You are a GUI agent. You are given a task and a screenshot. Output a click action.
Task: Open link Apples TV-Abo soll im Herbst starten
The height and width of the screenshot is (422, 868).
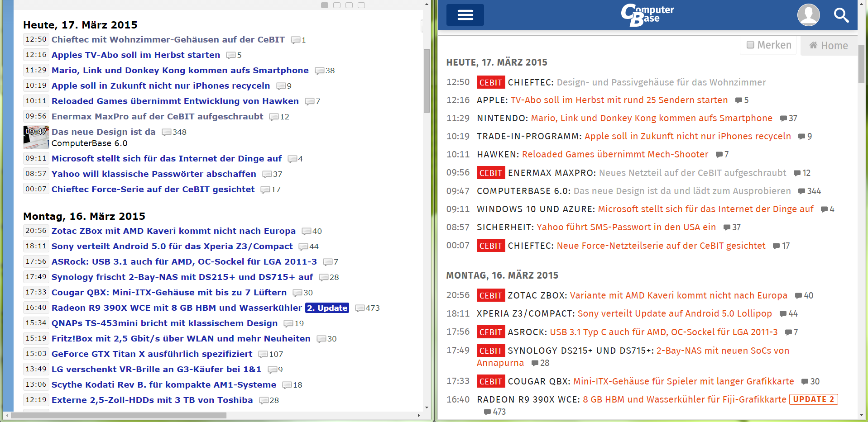click(136, 55)
